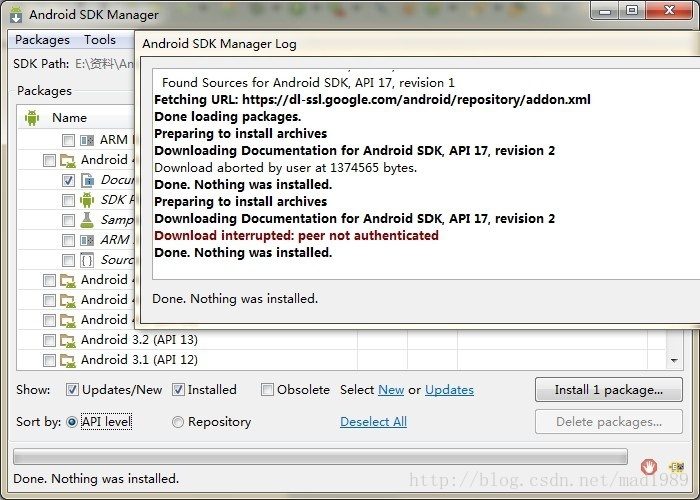Click the italic ARM system image icon
The width and height of the screenshot is (700, 500).
[x=87, y=240]
